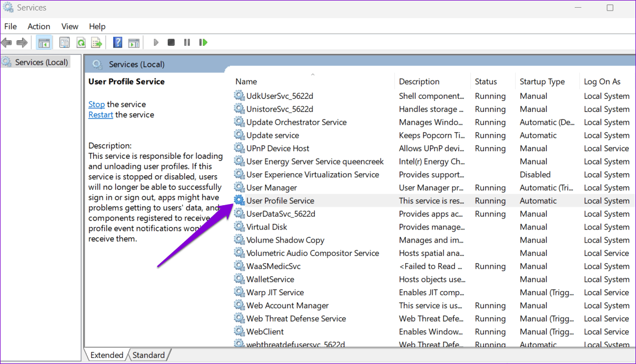Switch to the Extended tab

tap(107, 355)
